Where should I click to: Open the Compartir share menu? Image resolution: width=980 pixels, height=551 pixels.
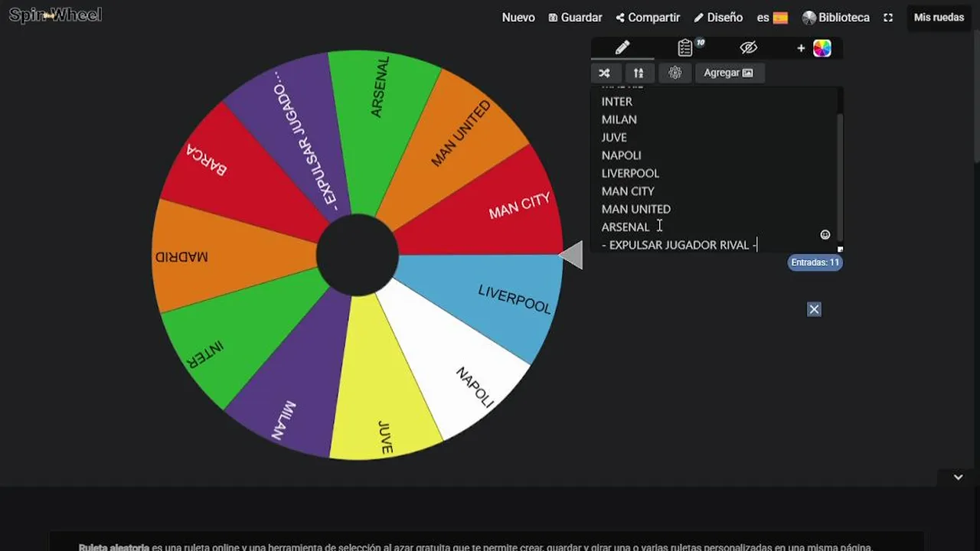click(x=648, y=17)
